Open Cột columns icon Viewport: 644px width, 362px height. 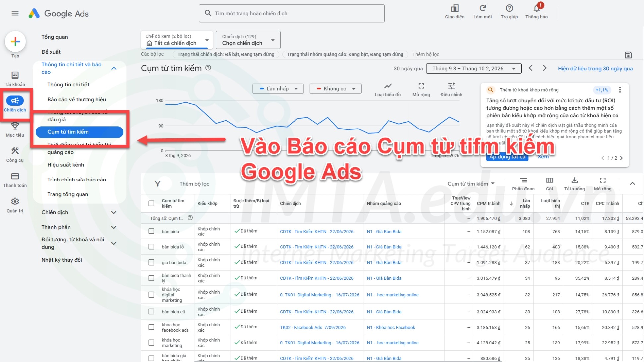(x=550, y=181)
